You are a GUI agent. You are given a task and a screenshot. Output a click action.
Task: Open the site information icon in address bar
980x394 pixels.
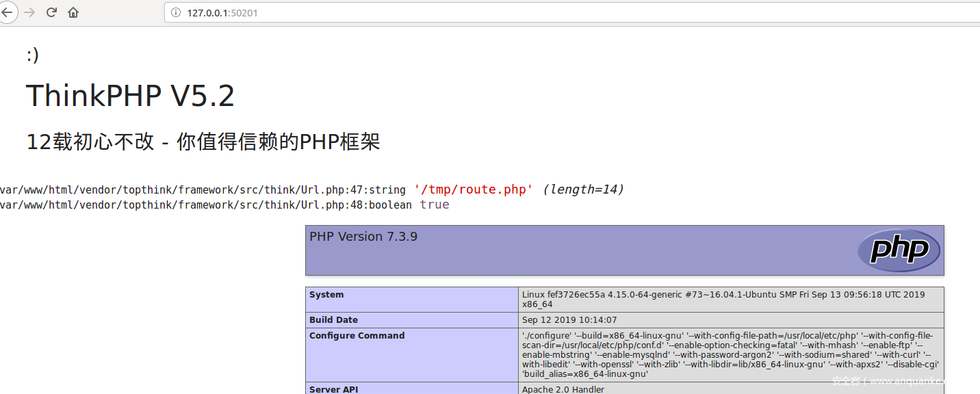pyautogui.click(x=176, y=12)
